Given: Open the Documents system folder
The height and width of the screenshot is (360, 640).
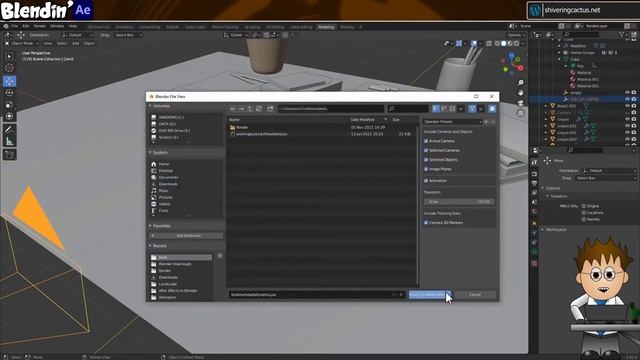Looking at the screenshot, I should (x=168, y=178).
